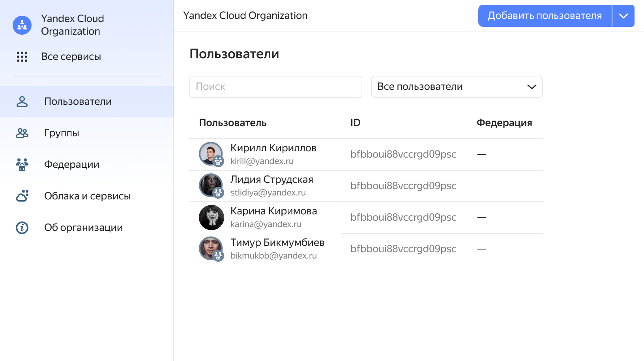Click the ID column header
This screenshot has height=361, width=644.
[x=356, y=123]
